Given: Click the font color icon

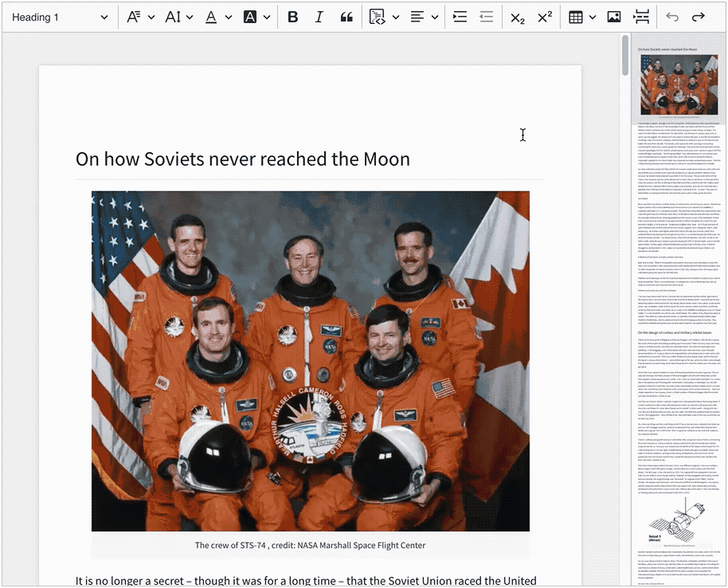Looking at the screenshot, I should click(211, 18).
